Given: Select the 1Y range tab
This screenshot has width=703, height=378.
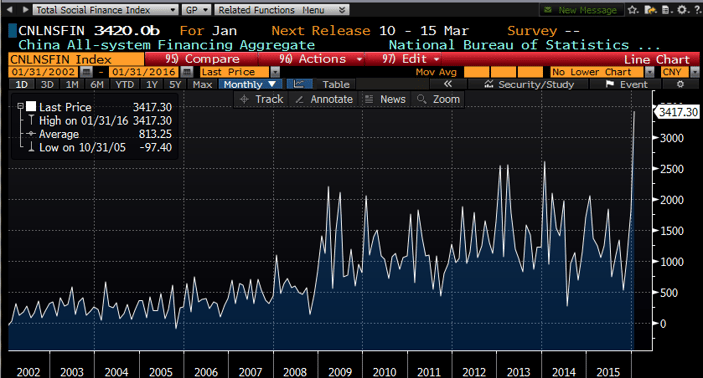Looking at the screenshot, I should tap(152, 84).
